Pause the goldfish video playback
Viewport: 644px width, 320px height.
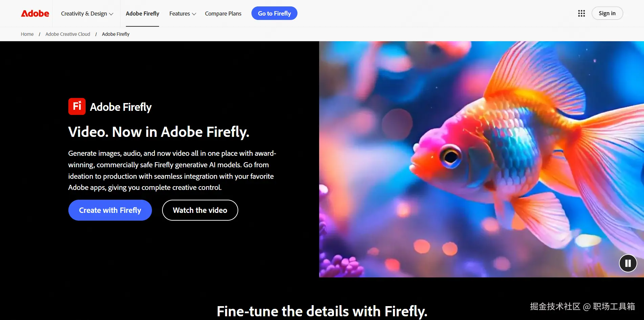click(628, 263)
